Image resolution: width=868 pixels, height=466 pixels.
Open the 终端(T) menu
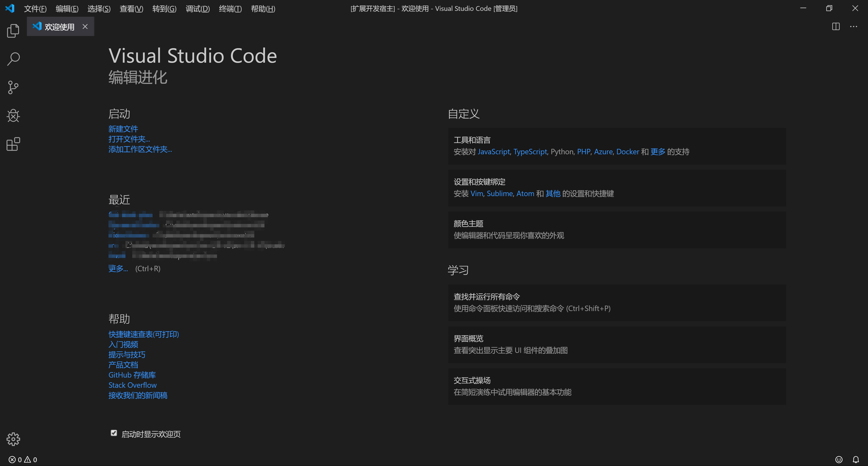pyautogui.click(x=230, y=9)
